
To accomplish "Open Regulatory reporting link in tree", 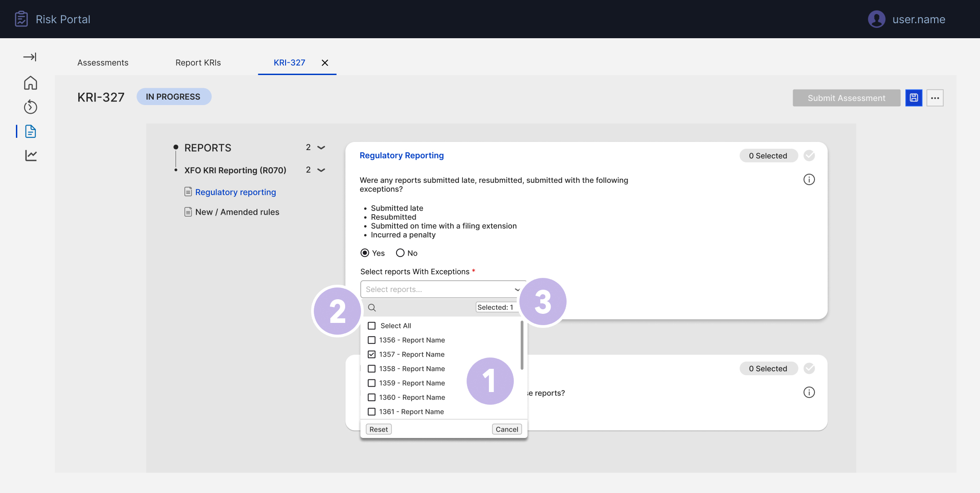I will [236, 192].
